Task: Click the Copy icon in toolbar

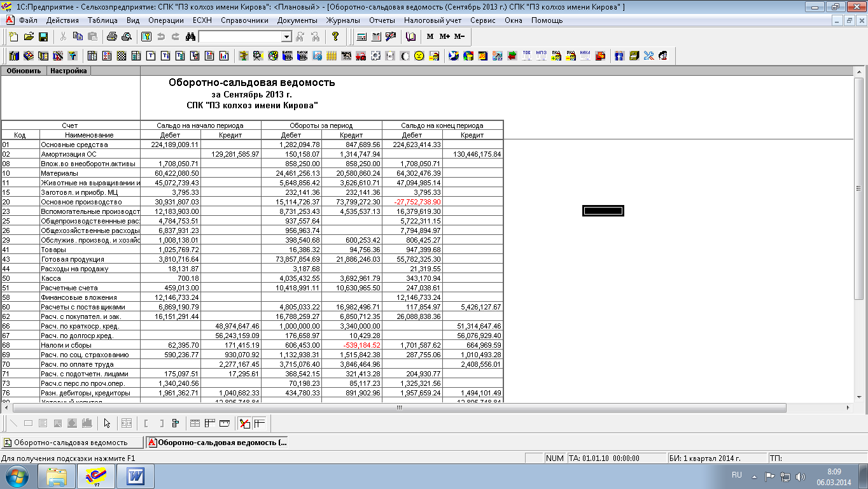Action: point(78,37)
